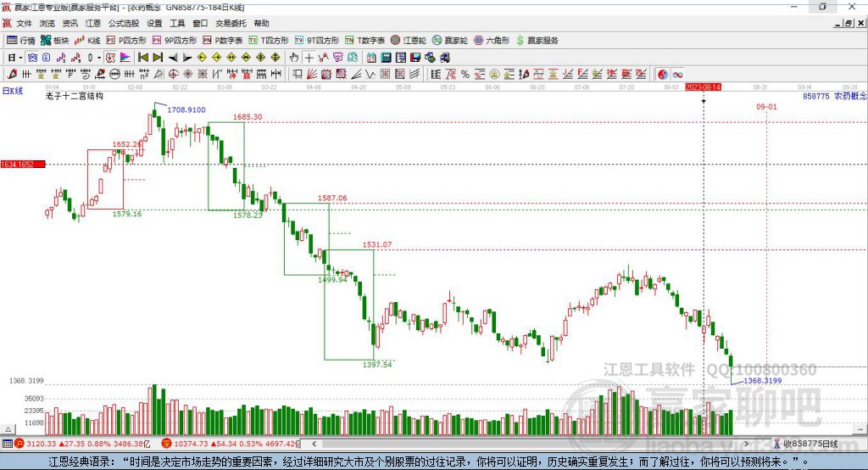Click the 1368.3199 latest price label on chart
Image resolution: width=868 pixels, height=470 pixels.
coord(762,380)
